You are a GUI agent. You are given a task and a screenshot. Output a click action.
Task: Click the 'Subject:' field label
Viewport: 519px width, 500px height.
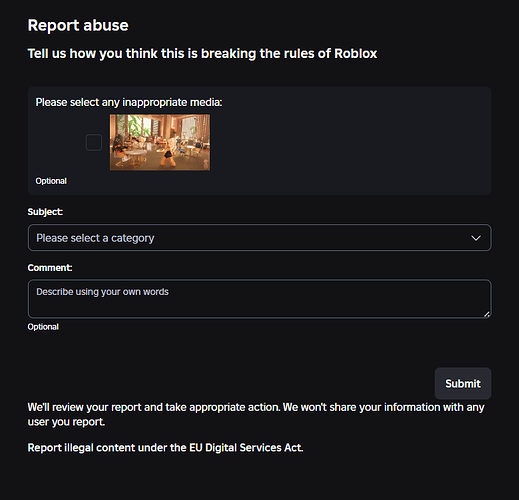pyautogui.click(x=45, y=212)
